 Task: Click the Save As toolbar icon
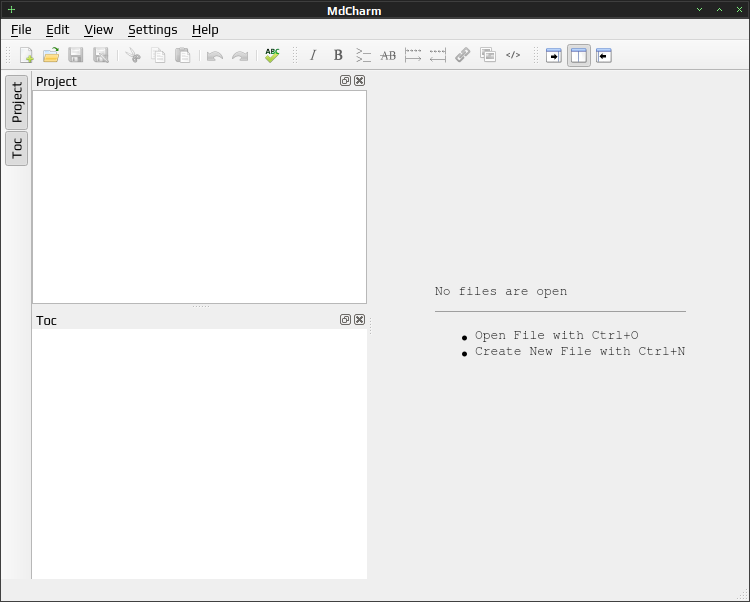[100, 55]
